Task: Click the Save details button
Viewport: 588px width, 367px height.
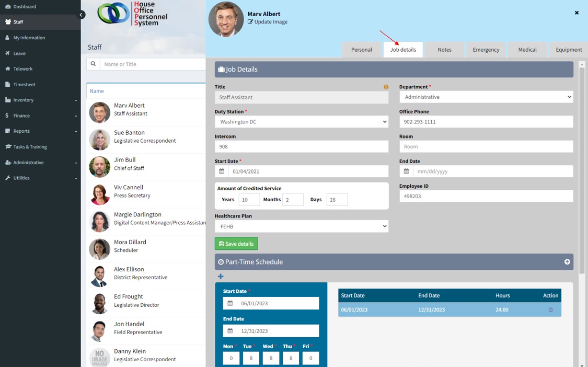Action: [236, 244]
